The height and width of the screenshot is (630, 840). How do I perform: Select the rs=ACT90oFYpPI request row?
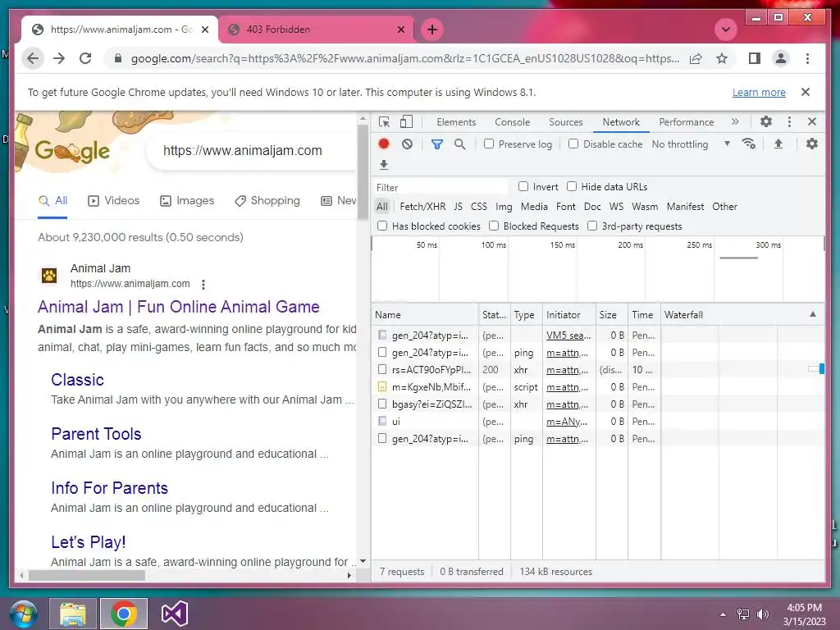[598, 370]
